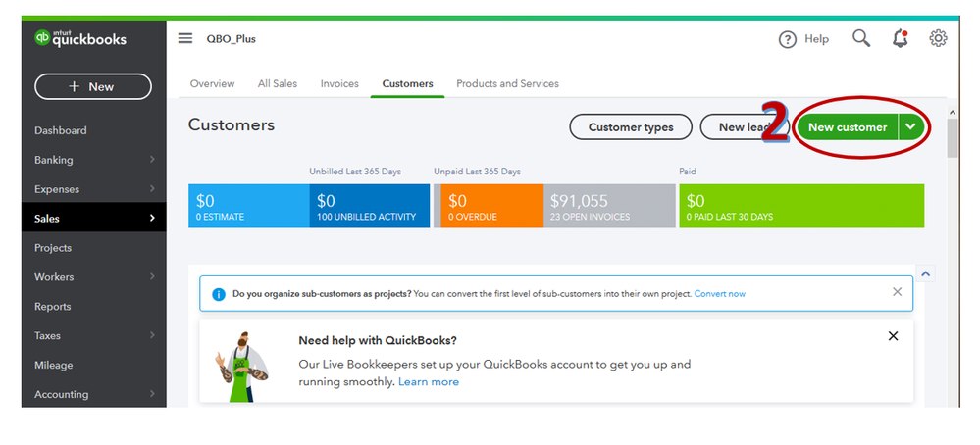Click the scrollbar up arrow
This screenshot has height=445, width=980.
[953, 113]
